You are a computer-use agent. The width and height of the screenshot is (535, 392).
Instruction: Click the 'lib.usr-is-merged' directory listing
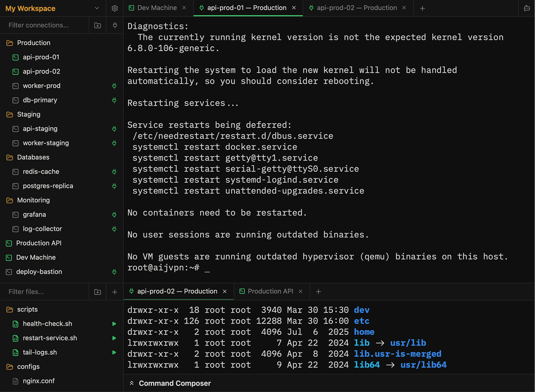point(398,354)
